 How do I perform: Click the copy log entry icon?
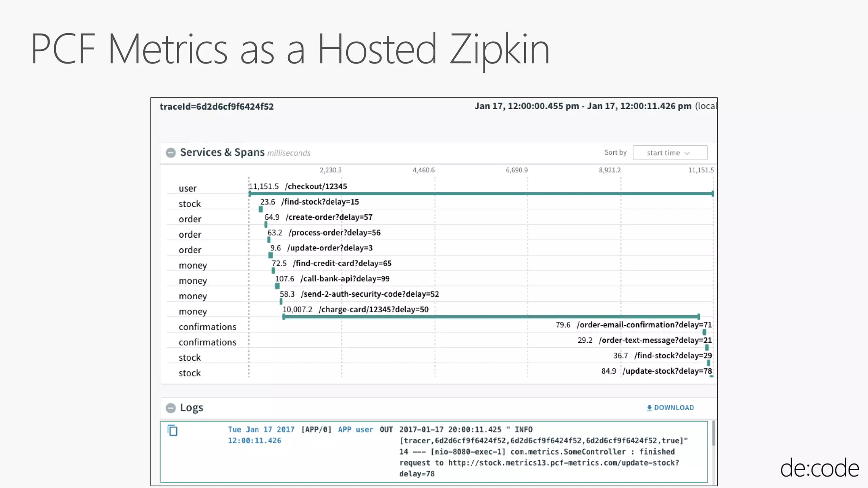(172, 430)
